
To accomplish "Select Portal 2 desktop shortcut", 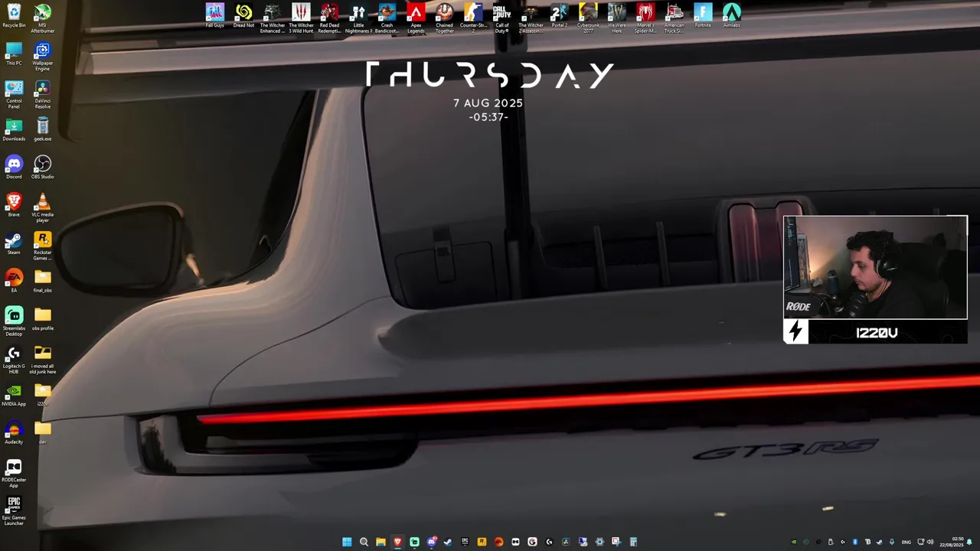I will [x=560, y=15].
